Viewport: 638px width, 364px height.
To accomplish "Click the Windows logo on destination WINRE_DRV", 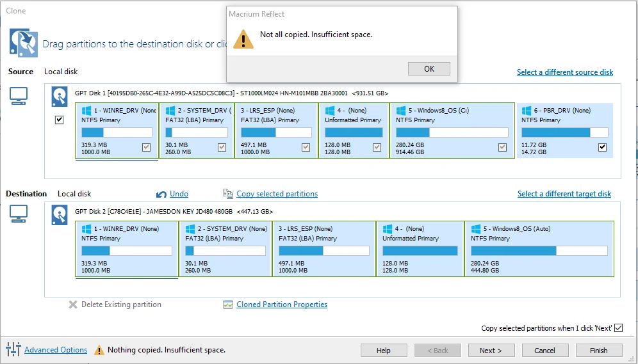I will click(86, 229).
